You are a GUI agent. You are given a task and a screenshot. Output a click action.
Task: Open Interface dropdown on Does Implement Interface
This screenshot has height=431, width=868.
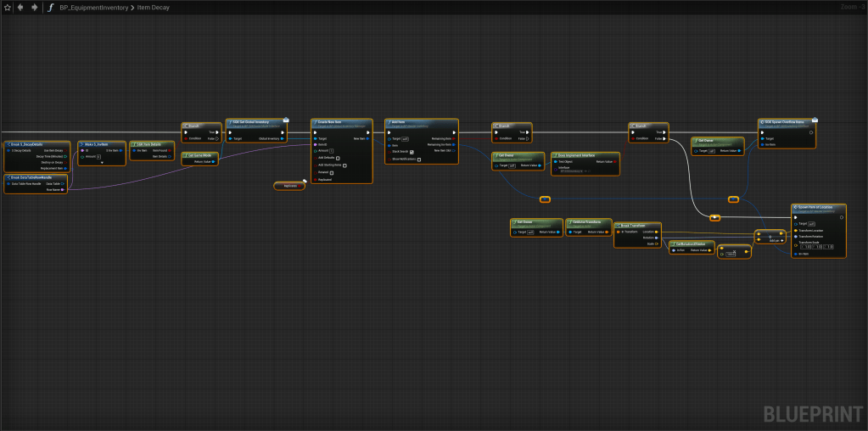pyautogui.click(x=571, y=170)
